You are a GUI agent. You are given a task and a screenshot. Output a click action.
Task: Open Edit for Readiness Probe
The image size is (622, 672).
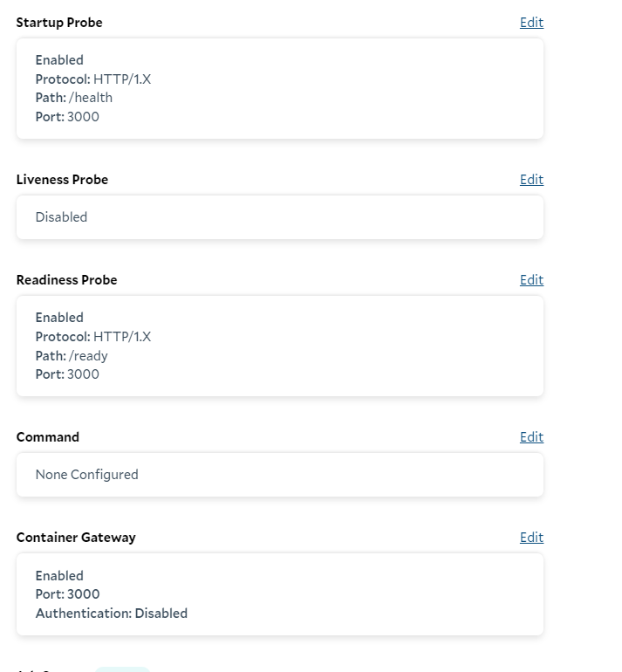pos(531,279)
